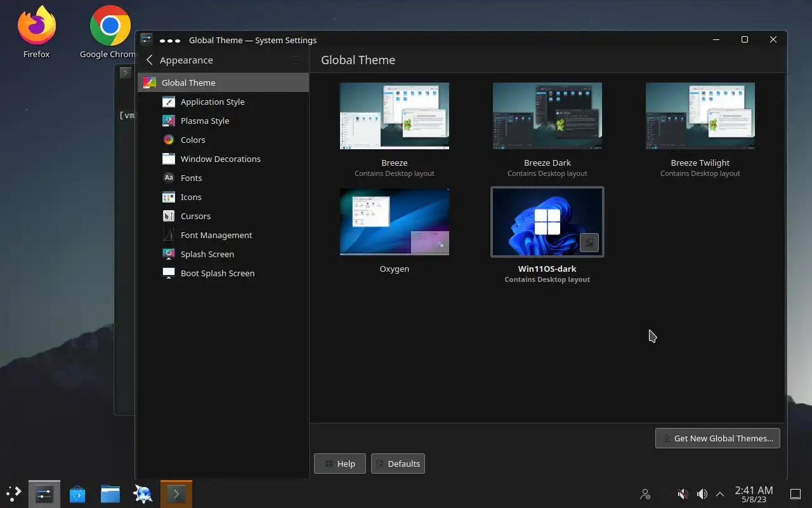Switch to the terminal in taskbar
This screenshot has width=812, height=508.
tap(176, 493)
